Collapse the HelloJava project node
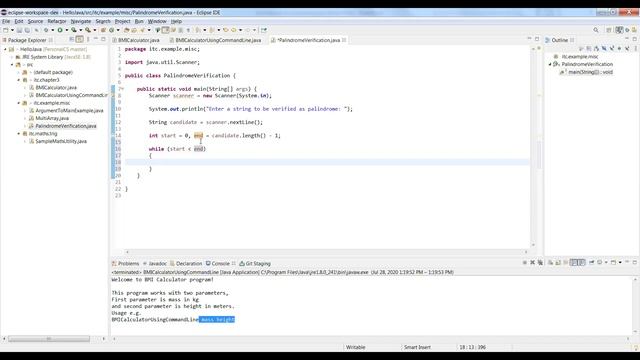 tap(5, 49)
